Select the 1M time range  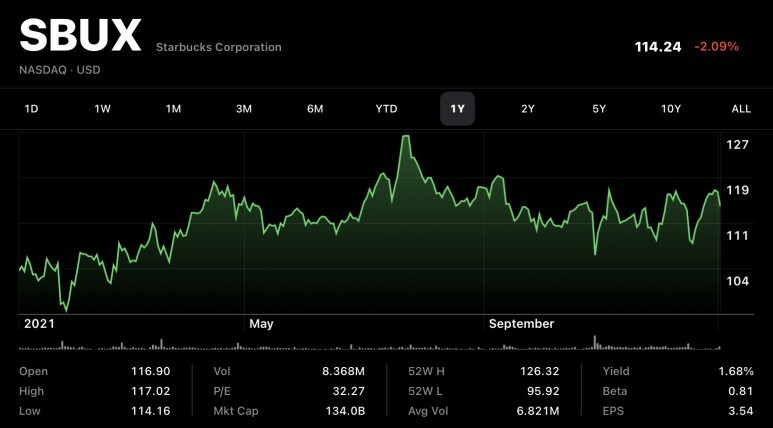[173, 109]
